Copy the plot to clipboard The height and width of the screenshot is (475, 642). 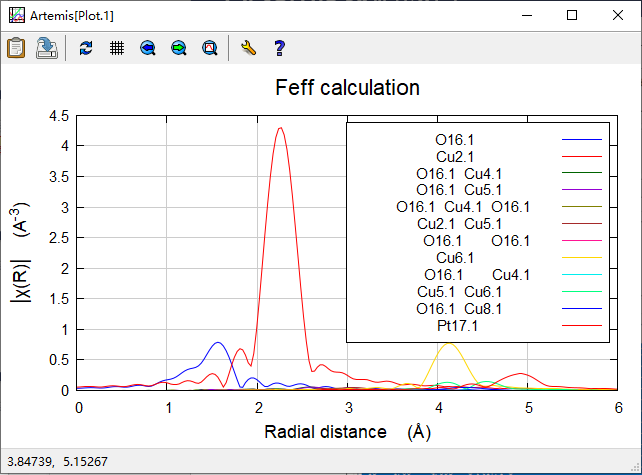[x=16, y=47]
